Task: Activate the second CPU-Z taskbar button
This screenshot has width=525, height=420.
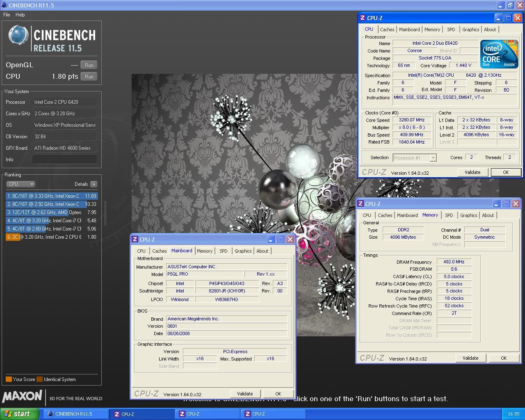Action: pyautogui.click(x=208, y=414)
